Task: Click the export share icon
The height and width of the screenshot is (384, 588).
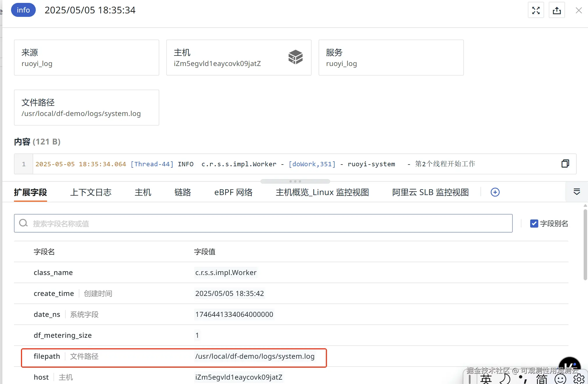Action: click(x=557, y=10)
